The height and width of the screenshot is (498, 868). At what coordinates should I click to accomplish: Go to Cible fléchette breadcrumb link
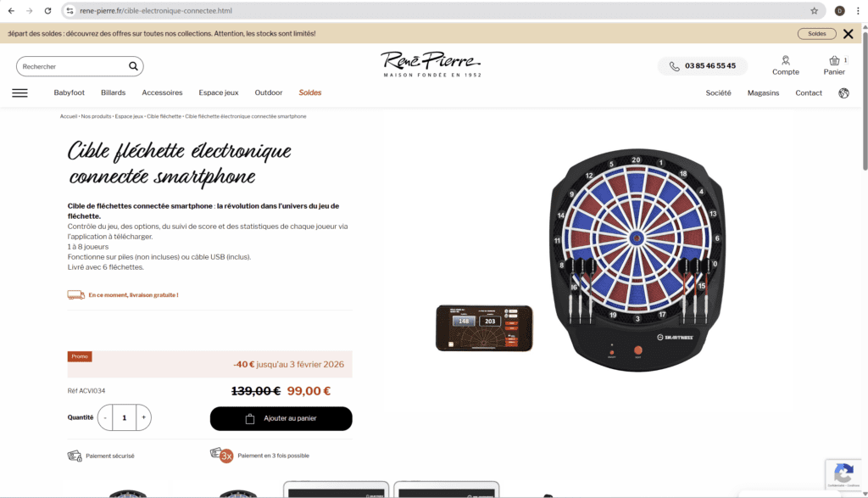164,116
